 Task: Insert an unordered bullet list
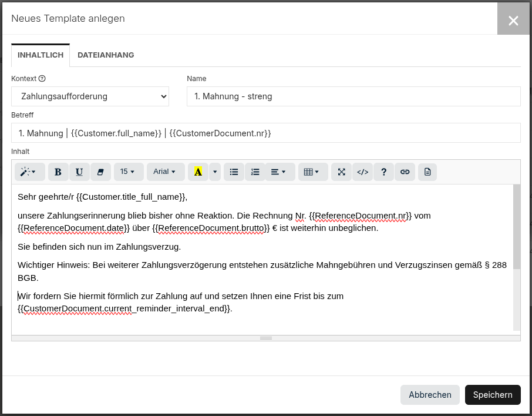[234, 172]
